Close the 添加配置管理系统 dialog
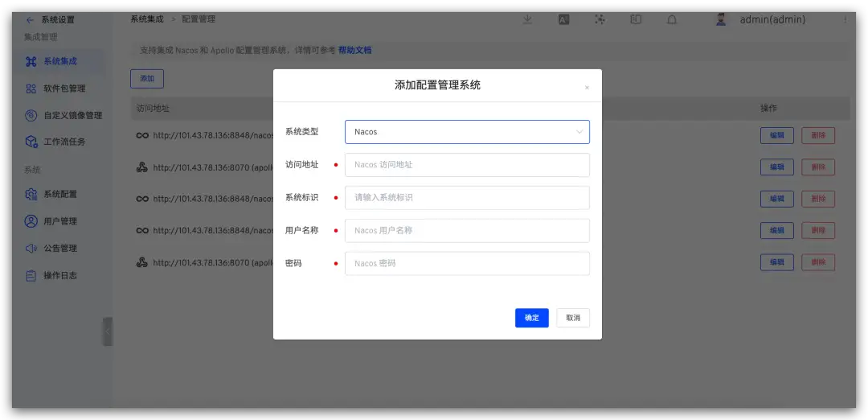This screenshot has width=868, height=420. (587, 88)
